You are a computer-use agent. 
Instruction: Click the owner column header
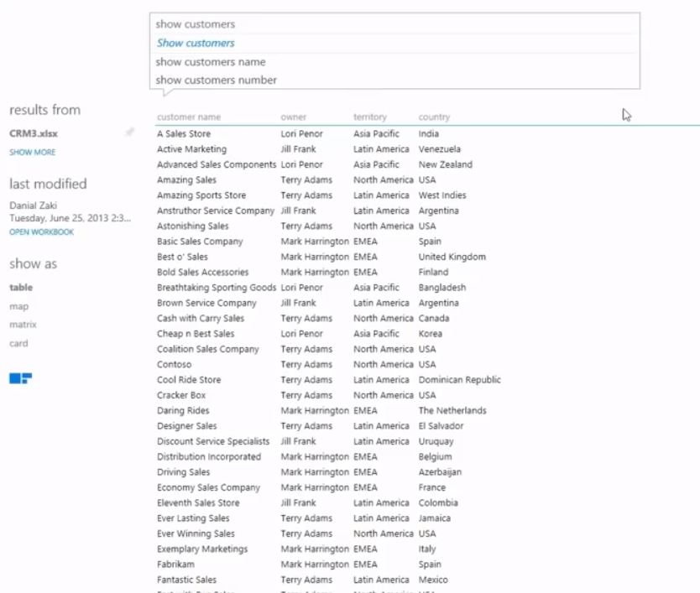click(294, 117)
